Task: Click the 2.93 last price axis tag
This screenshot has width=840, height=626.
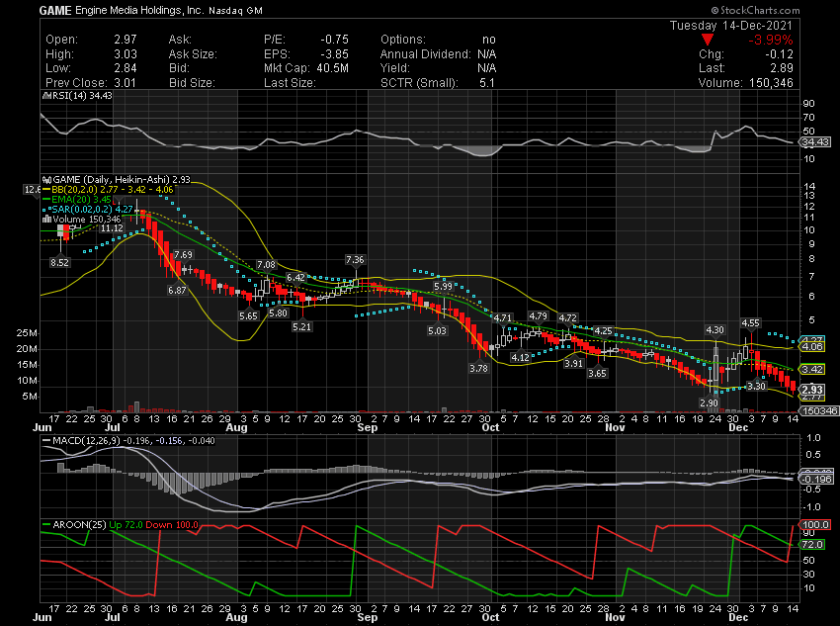Action: (x=812, y=390)
